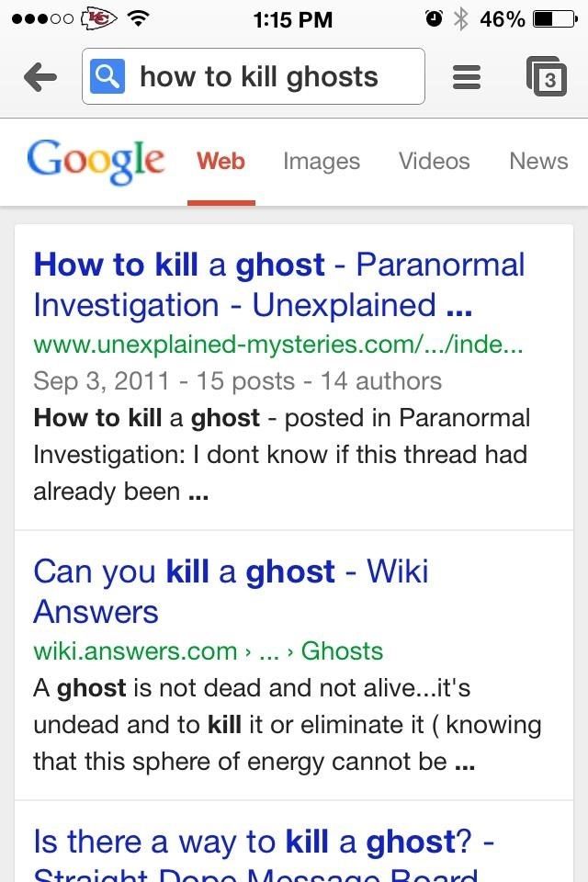The image size is (588, 882).
Task: Tap the Chiefs carrier logo icon
Action: 99,19
